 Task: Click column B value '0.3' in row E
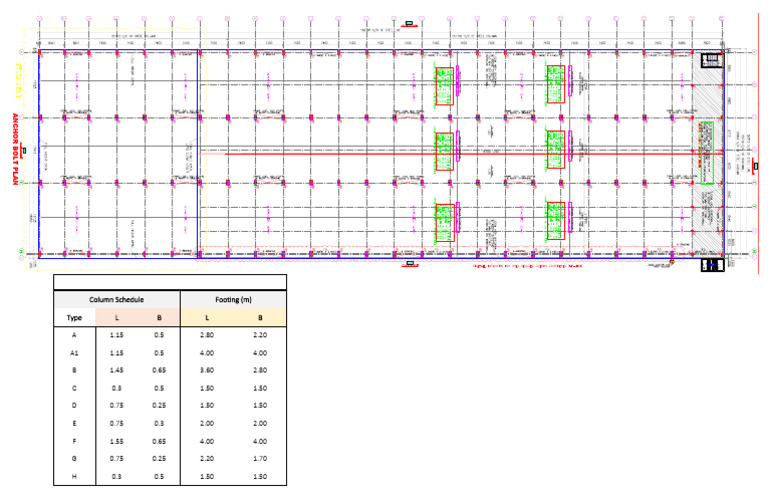[159, 424]
